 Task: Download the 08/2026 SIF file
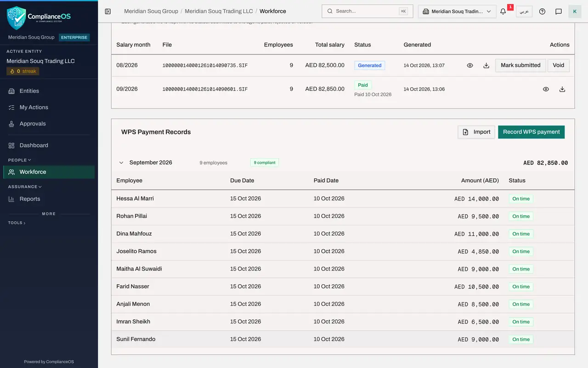point(486,65)
